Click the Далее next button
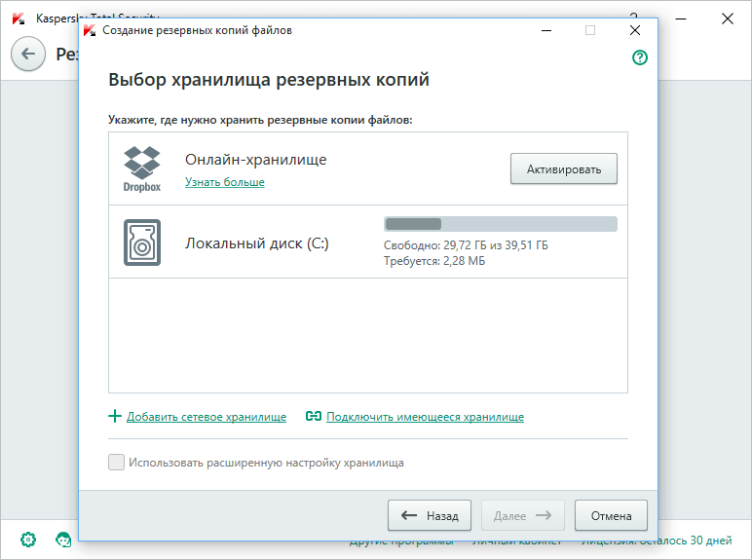Viewport: 752px width, 560px height. click(523, 515)
